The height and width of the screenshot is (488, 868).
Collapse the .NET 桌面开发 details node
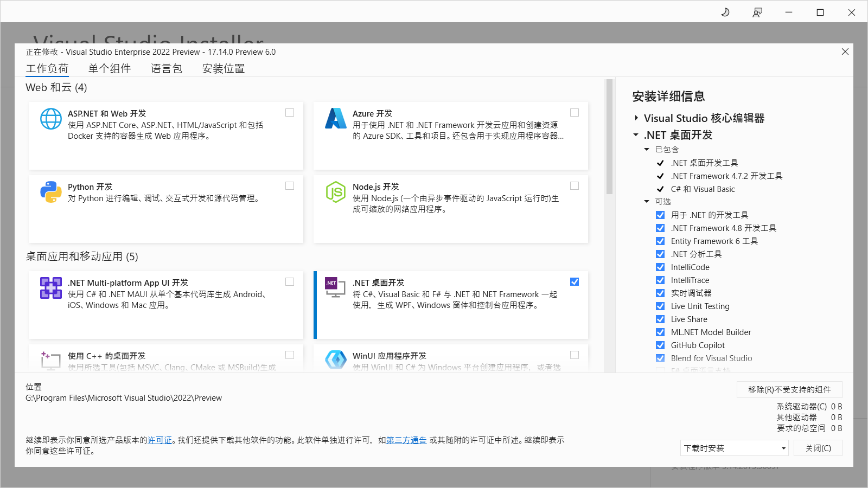click(636, 135)
